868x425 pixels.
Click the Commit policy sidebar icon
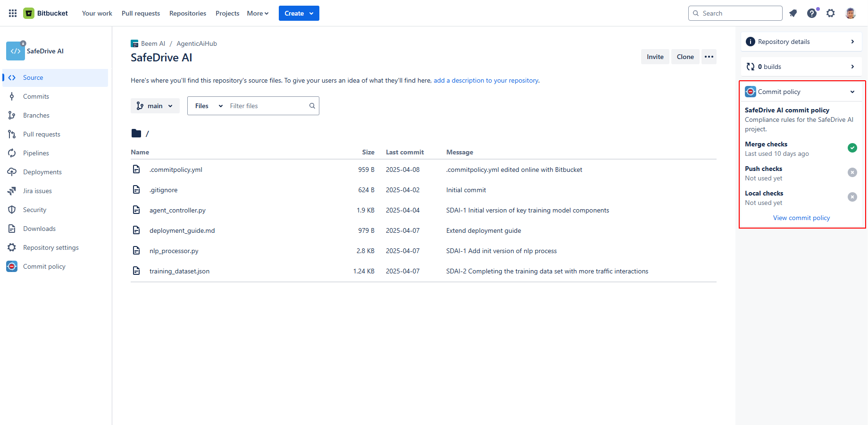click(12, 266)
